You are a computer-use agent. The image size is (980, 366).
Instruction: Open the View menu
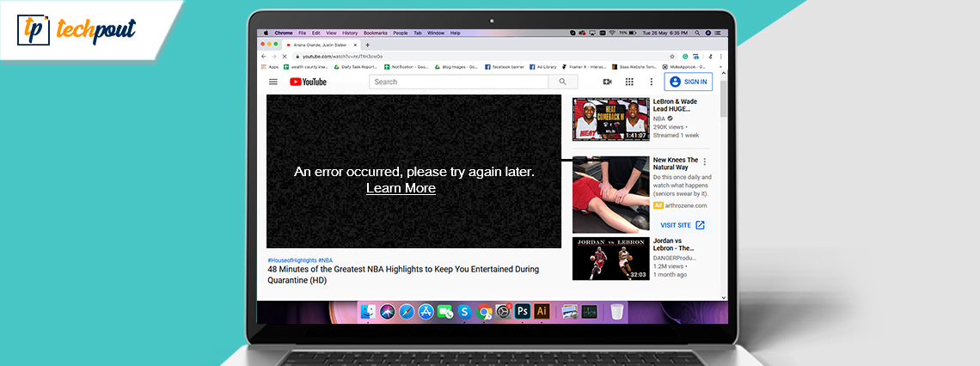(331, 33)
